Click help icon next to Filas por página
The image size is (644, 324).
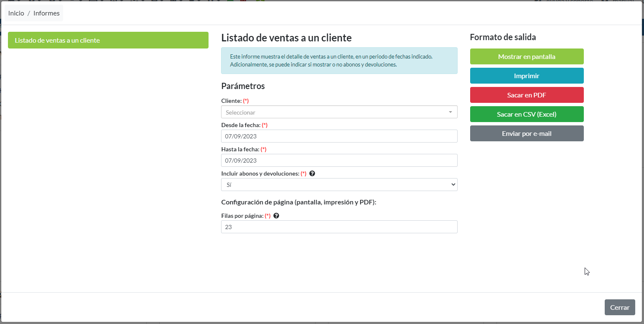pos(276,216)
